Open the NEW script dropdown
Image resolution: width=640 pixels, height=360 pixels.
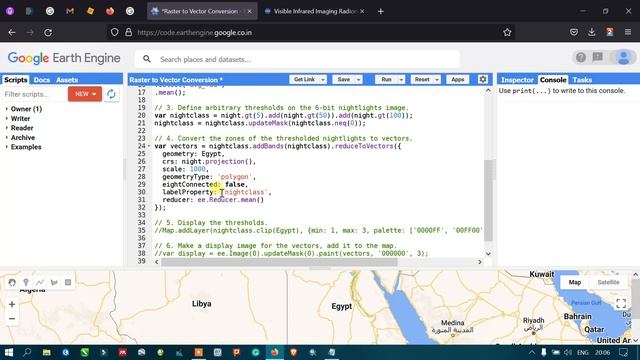[x=85, y=94]
